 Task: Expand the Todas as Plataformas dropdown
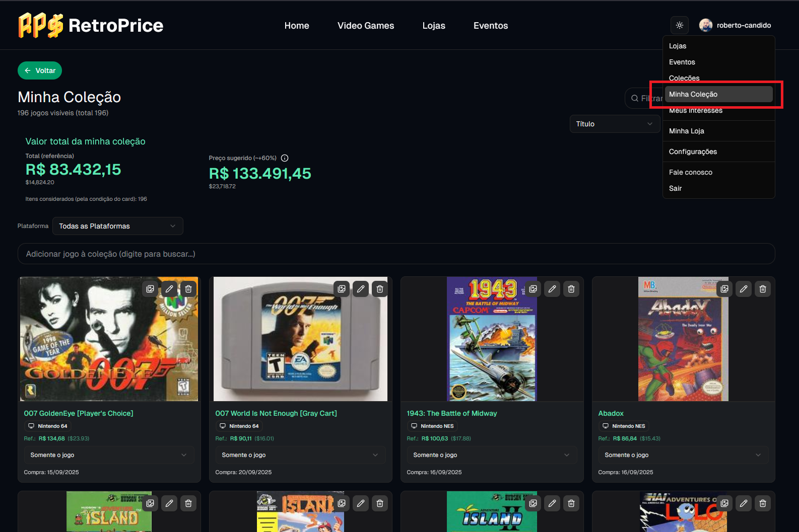tap(117, 226)
